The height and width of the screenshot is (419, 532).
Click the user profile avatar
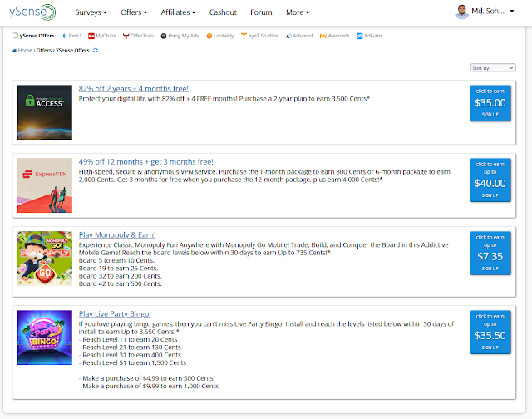point(461,12)
